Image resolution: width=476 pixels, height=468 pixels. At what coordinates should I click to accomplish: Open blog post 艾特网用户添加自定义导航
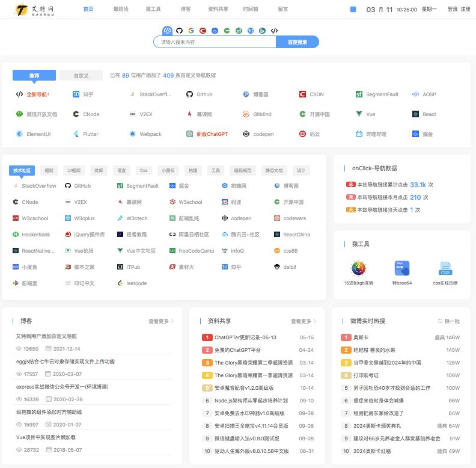pyautogui.click(x=46, y=336)
